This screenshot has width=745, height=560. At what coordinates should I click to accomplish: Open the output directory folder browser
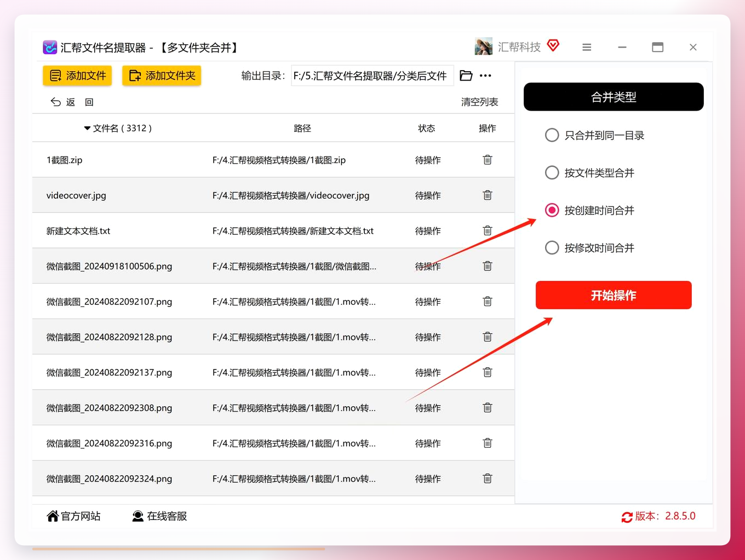click(x=466, y=76)
